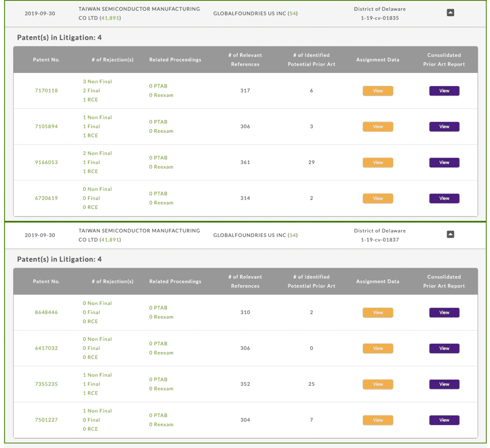This screenshot has height=448, width=490.
Task: View assignment data for patent 9166053
Action: (x=378, y=163)
